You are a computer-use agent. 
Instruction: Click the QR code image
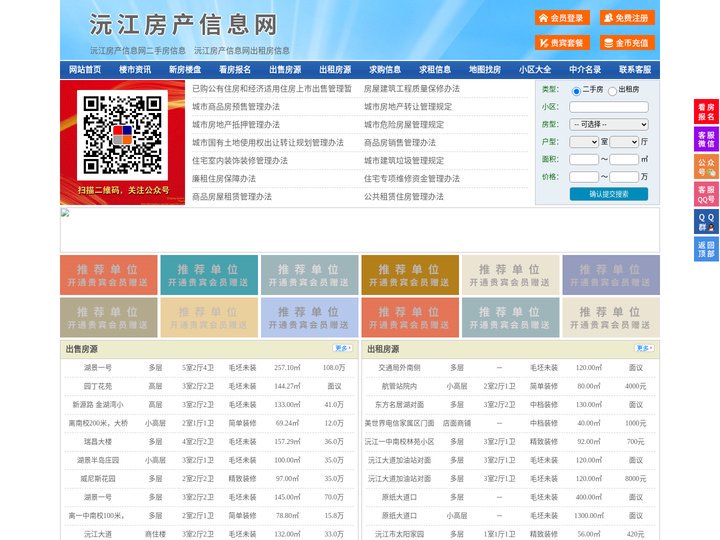coord(122,135)
